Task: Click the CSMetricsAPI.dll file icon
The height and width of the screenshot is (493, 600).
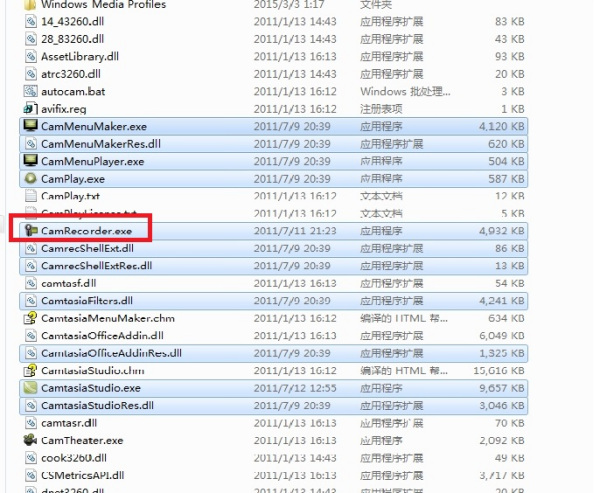Action: click(31, 475)
